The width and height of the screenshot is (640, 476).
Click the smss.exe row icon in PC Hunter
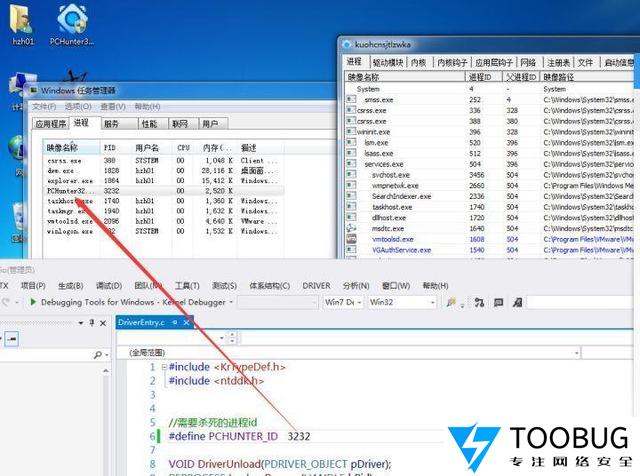click(x=351, y=99)
